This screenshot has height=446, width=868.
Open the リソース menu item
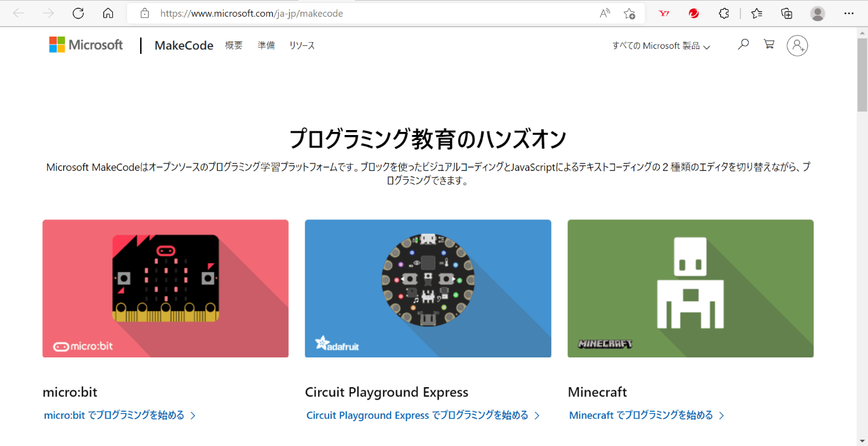tap(302, 45)
